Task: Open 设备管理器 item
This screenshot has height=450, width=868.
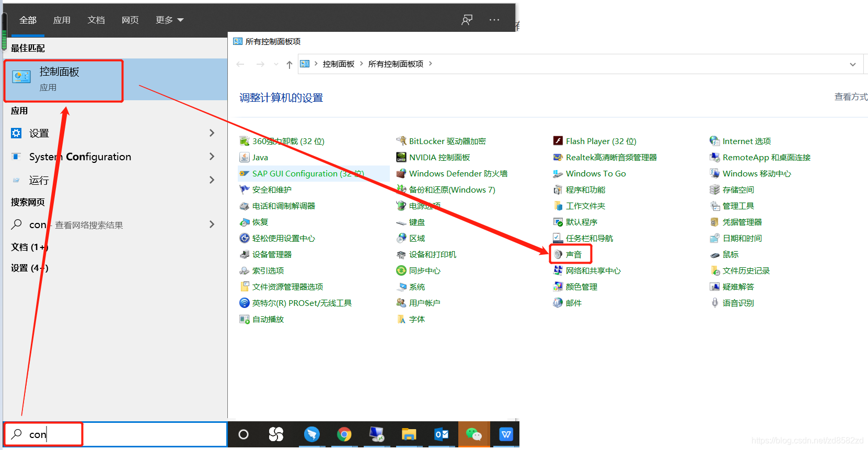Action: (x=265, y=255)
